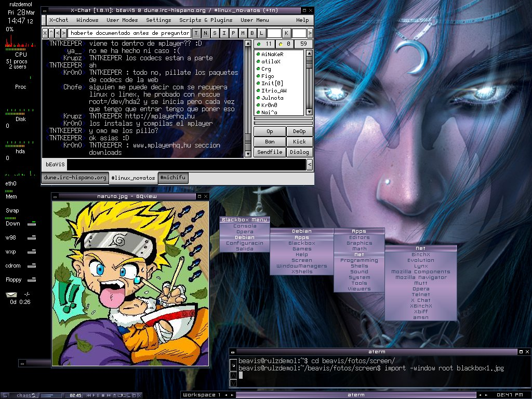Select the #linux_novatos tab
Image resolution: width=532 pixels, height=399 pixels.
point(134,178)
